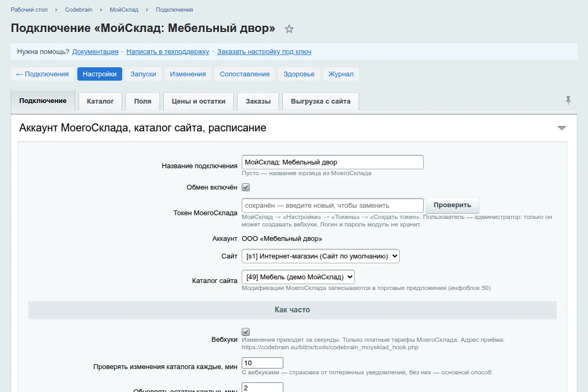
Task: Open the «Сопоставление» section
Action: 244,74
